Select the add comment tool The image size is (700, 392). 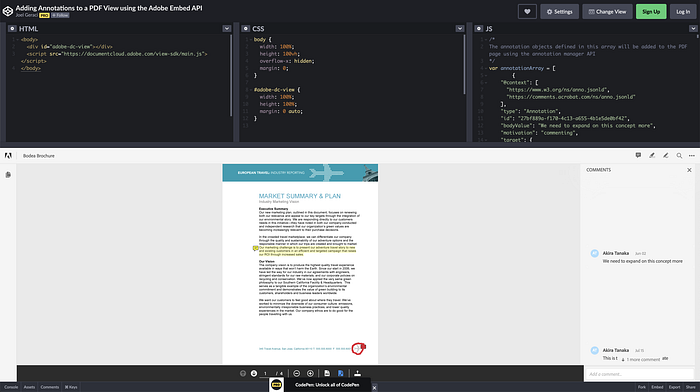(x=638, y=155)
